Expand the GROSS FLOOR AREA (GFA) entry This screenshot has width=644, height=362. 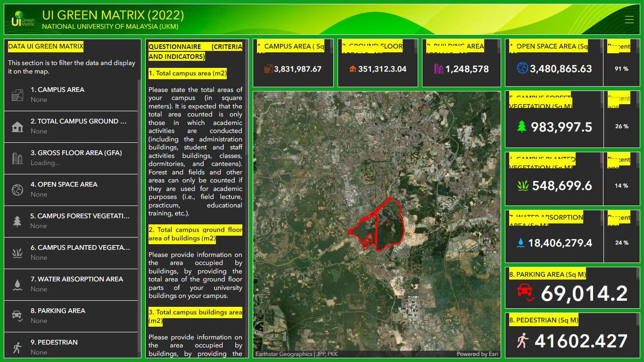(71, 157)
